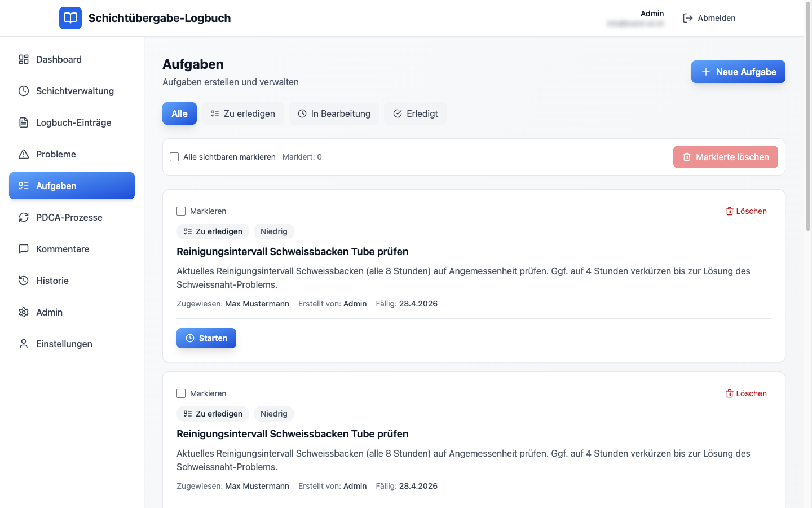Open Historie via its clock-arrow icon
This screenshot has height=508, width=812.
(24, 281)
